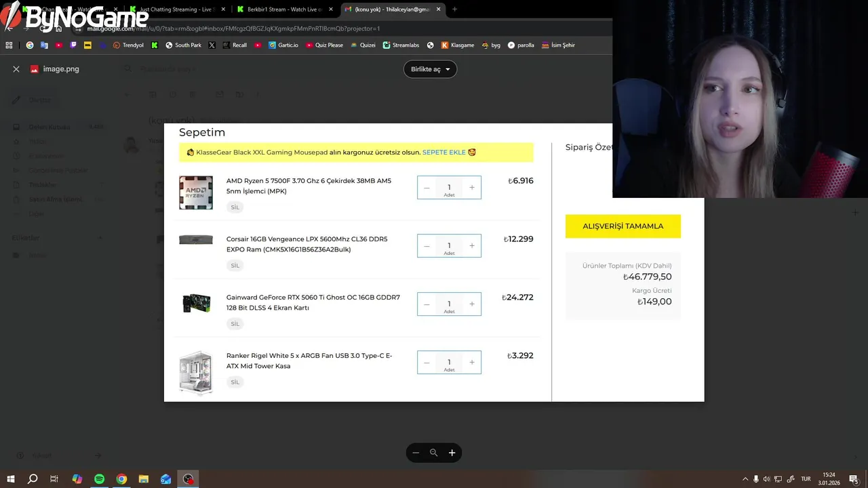Open the Klasgame bookmark
Screen dimensions: 868x488
[x=458, y=45]
